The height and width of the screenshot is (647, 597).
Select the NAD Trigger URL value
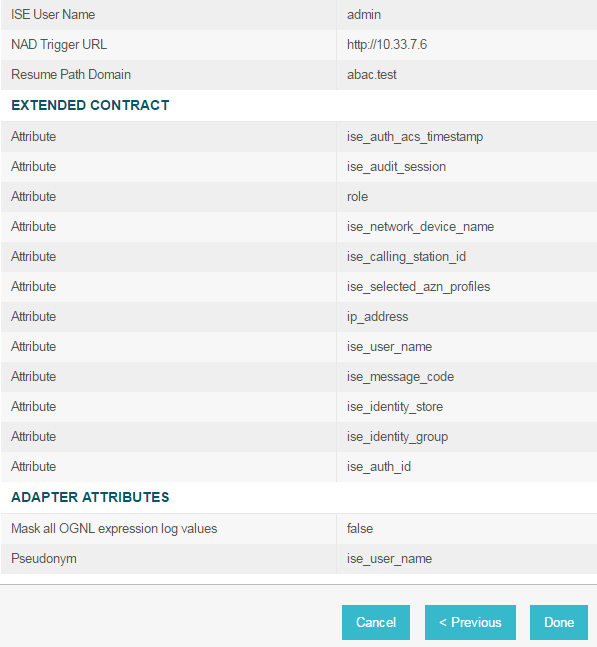(387, 45)
